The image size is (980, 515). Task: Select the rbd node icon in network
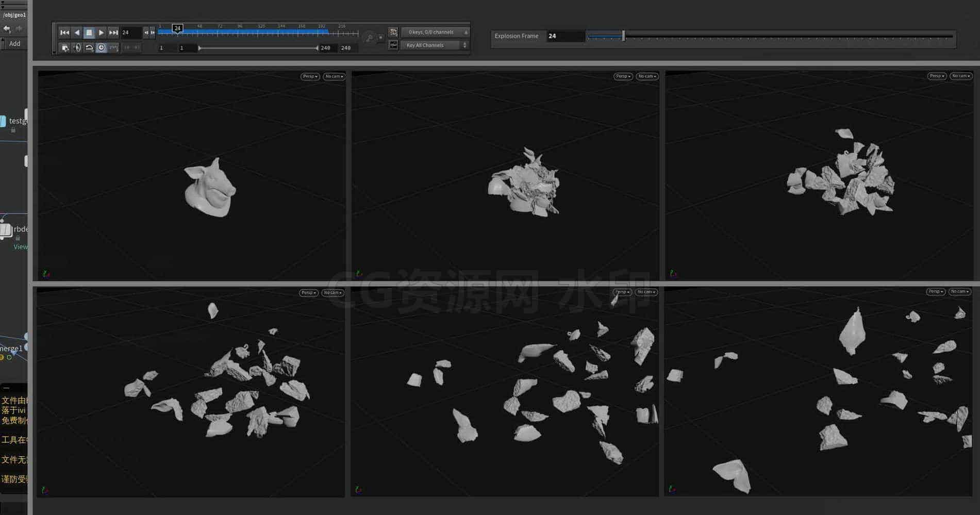pyautogui.click(x=5, y=230)
